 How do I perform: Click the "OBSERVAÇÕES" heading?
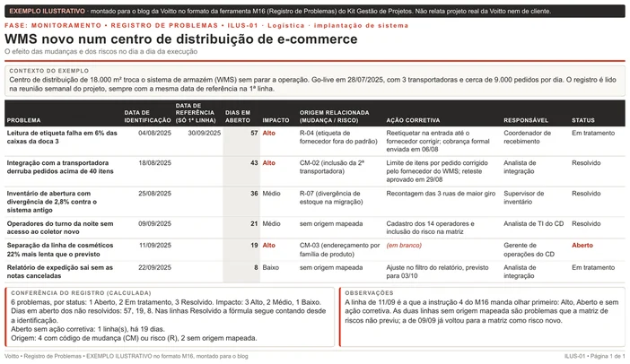pyautogui.click(x=369, y=293)
